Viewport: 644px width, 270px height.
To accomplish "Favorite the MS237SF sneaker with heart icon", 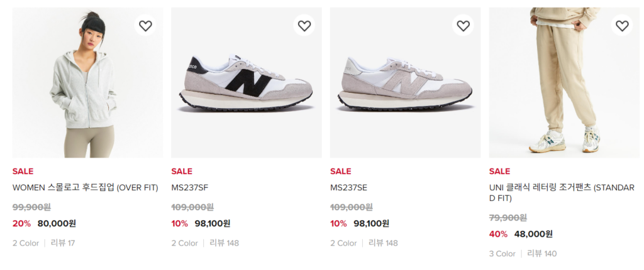I will (x=304, y=26).
